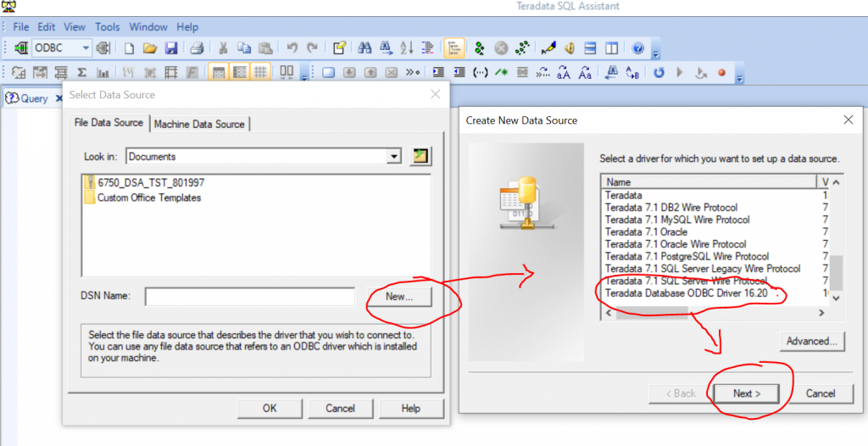
Task: Click the driver list vertical scrollbar thumb
Action: pos(836,272)
